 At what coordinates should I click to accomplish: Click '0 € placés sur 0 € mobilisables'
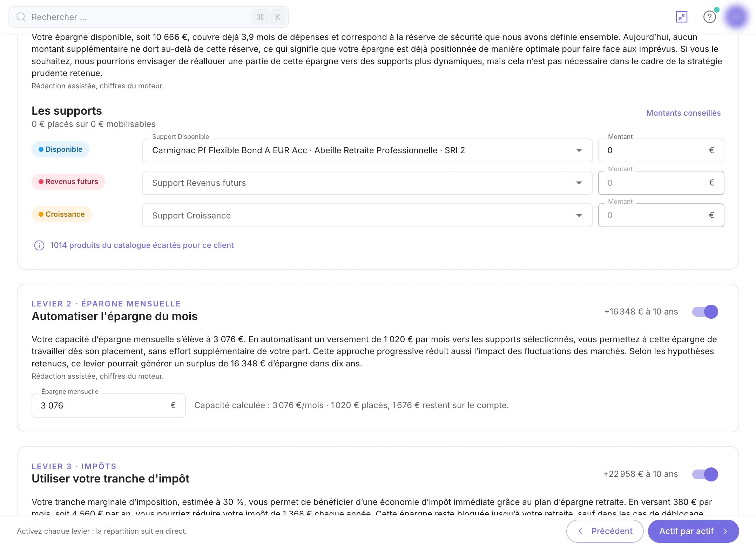[93, 124]
